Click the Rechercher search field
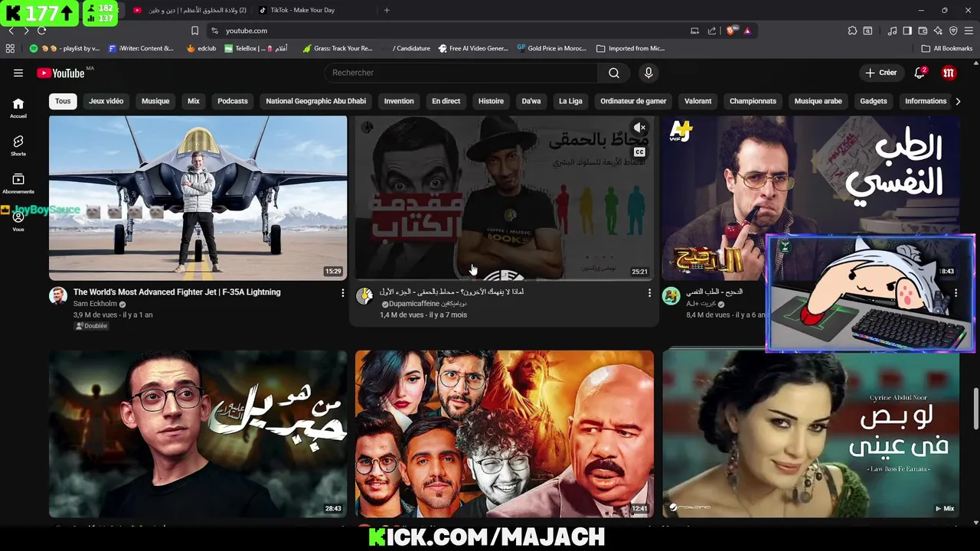The image size is (980, 551). point(461,73)
